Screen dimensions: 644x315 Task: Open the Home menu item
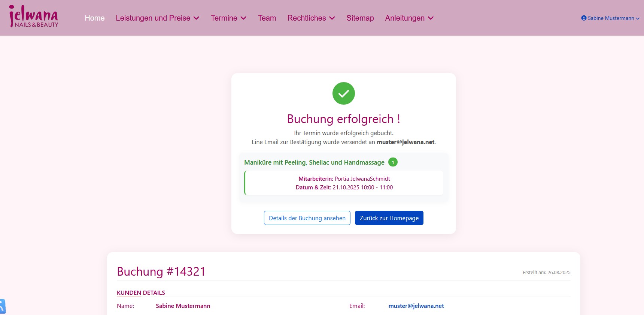(95, 18)
